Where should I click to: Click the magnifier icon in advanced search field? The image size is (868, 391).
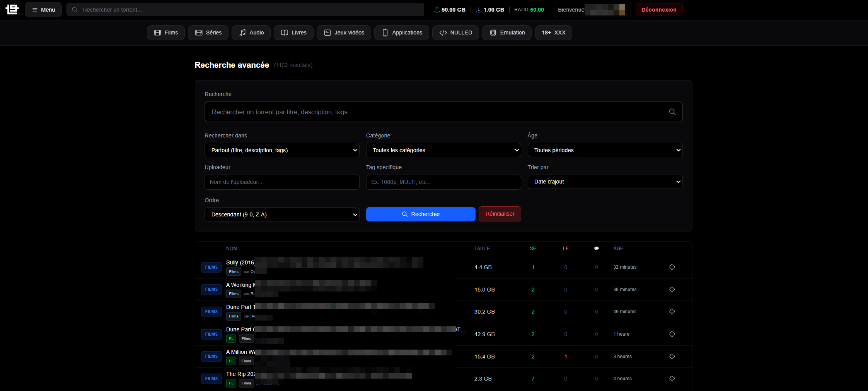(672, 112)
